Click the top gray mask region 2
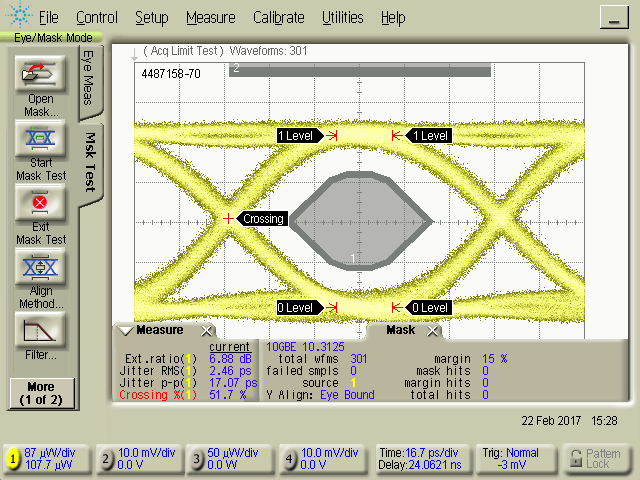640x480 pixels. pyautogui.click(x=360, y=69)
